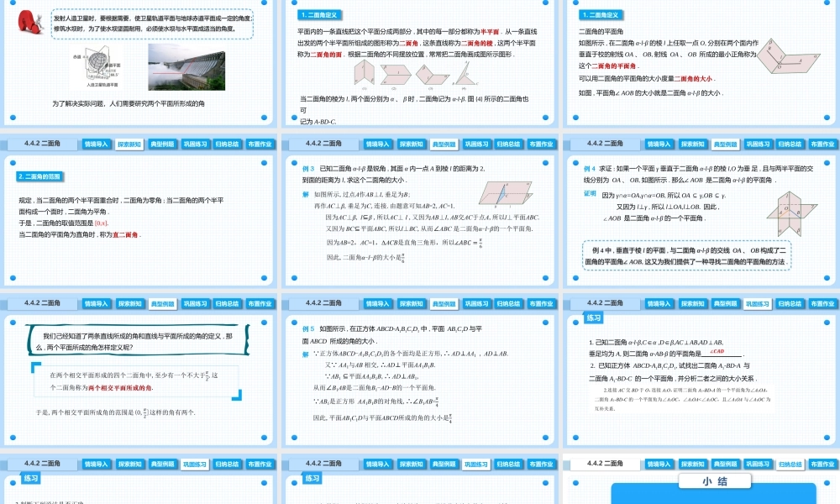Click red term '直二面角' in 二面角的范围 slide
This screenshot has height=504, width=840.
(125, 234)
